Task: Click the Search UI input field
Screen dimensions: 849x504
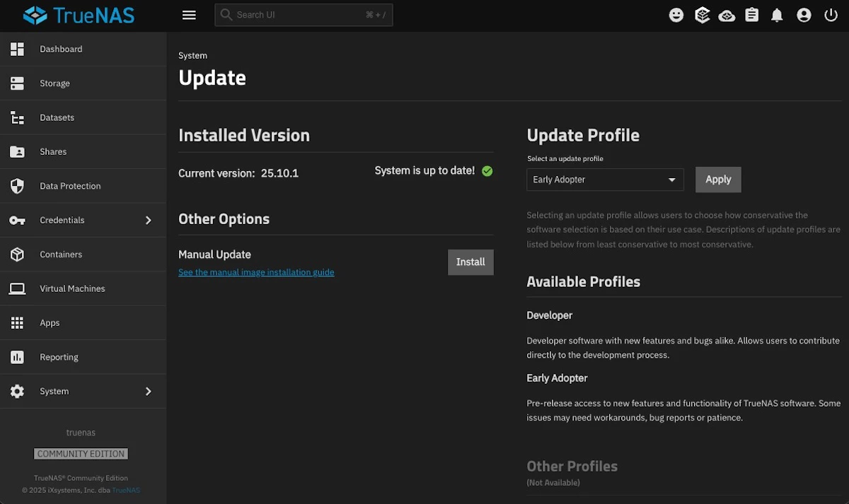Action: (x=304, y=14)
